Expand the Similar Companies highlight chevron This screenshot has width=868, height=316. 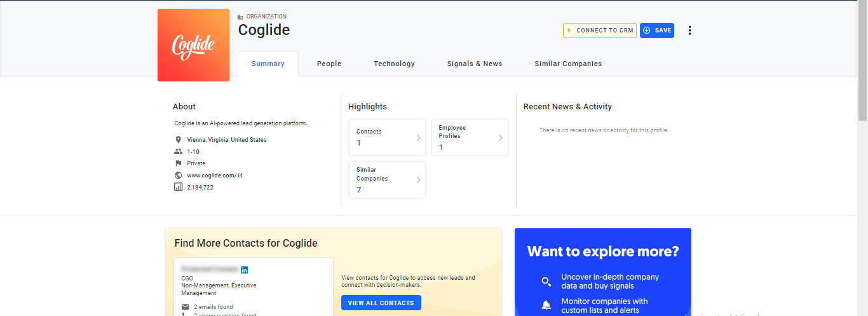[x=418, y=180]
